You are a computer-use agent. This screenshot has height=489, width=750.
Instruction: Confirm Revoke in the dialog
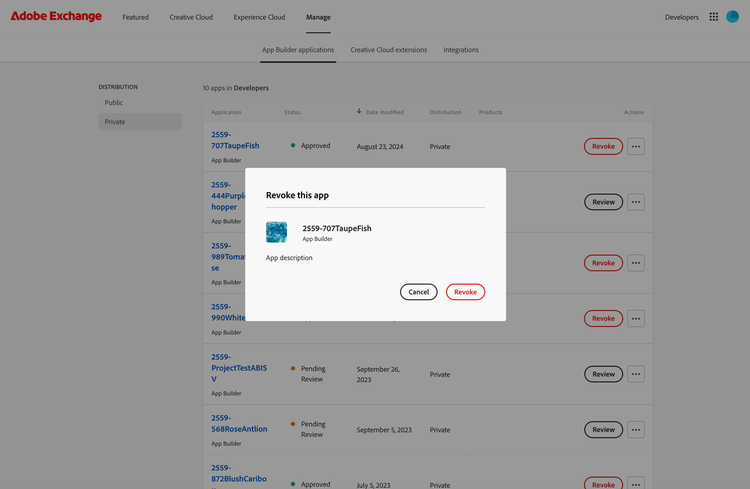point(465,292)
